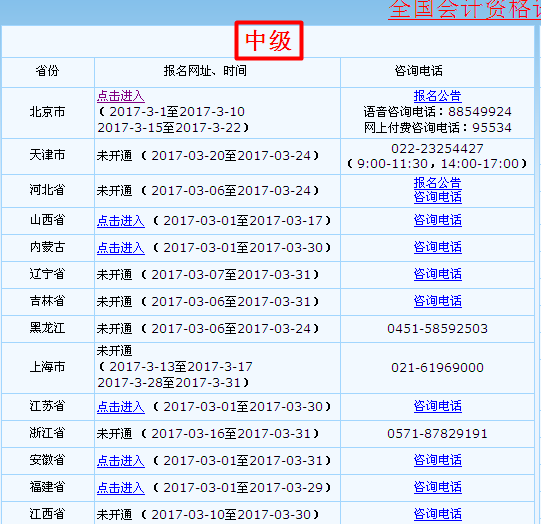
Task: Select 天津市 dates 2017-03-20至2017-03-24
Action: tap(231, 156)
